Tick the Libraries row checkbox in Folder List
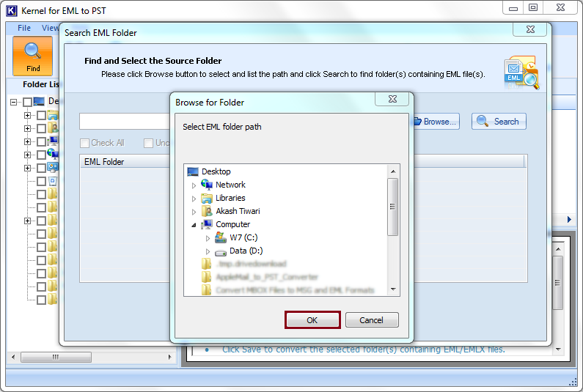The height and width of the screenshot is (392, 583). 41,115
